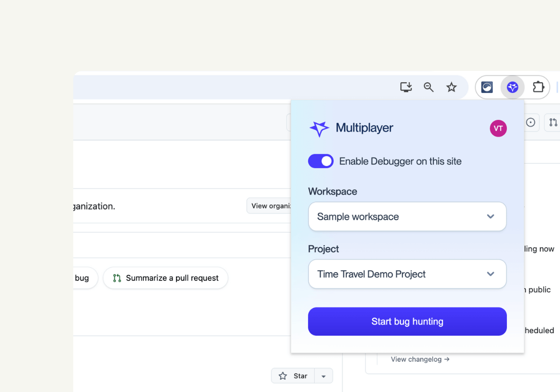
Task: Follow the View changelog link
Action: tap(420, 359)
